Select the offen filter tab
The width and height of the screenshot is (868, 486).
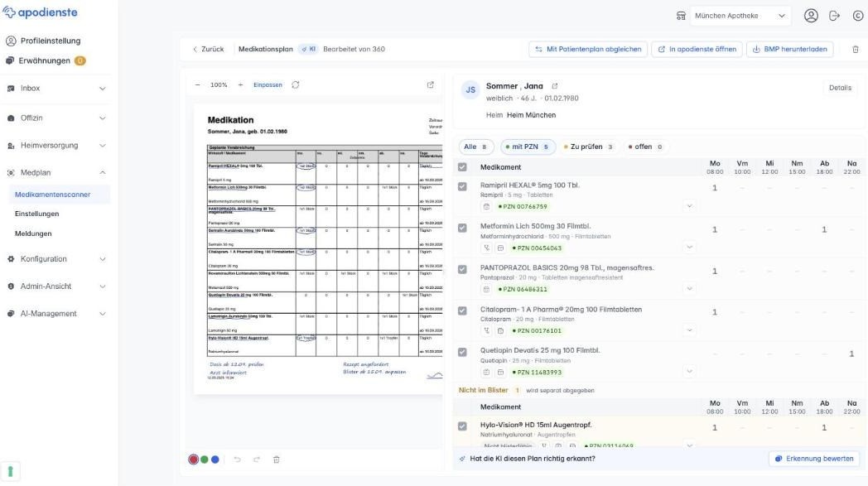[645, 147]
